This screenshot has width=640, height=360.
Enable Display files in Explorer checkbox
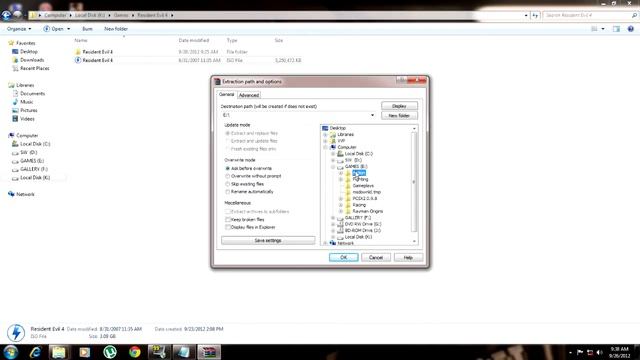pos(228,227)
